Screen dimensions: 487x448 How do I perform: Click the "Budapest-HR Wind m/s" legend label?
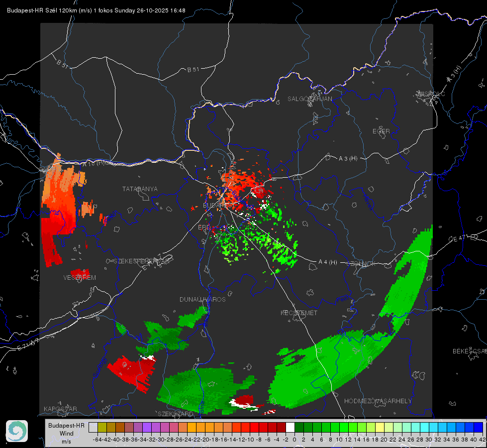coord(67,434)
